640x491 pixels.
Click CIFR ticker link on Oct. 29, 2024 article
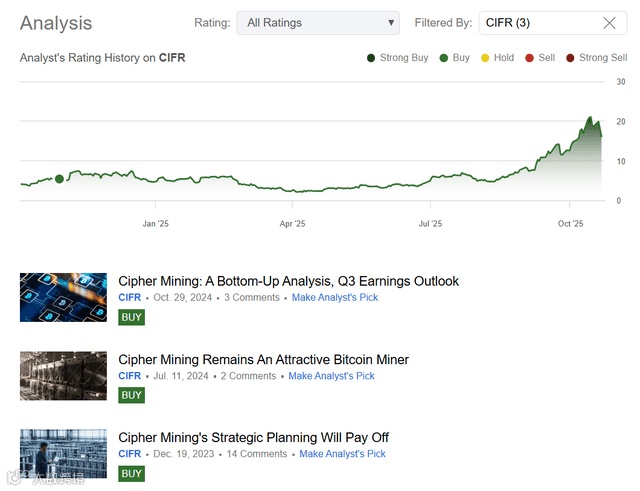(129, 298)
